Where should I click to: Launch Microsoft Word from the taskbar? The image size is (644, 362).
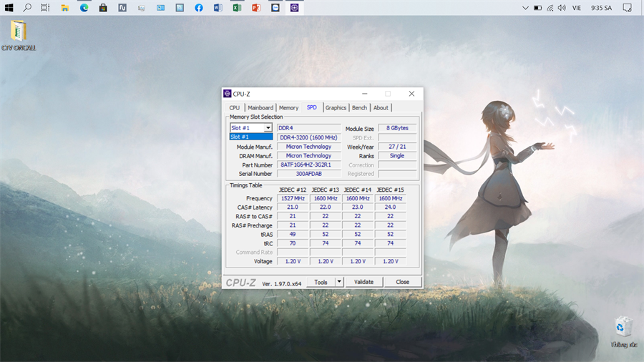218,8
